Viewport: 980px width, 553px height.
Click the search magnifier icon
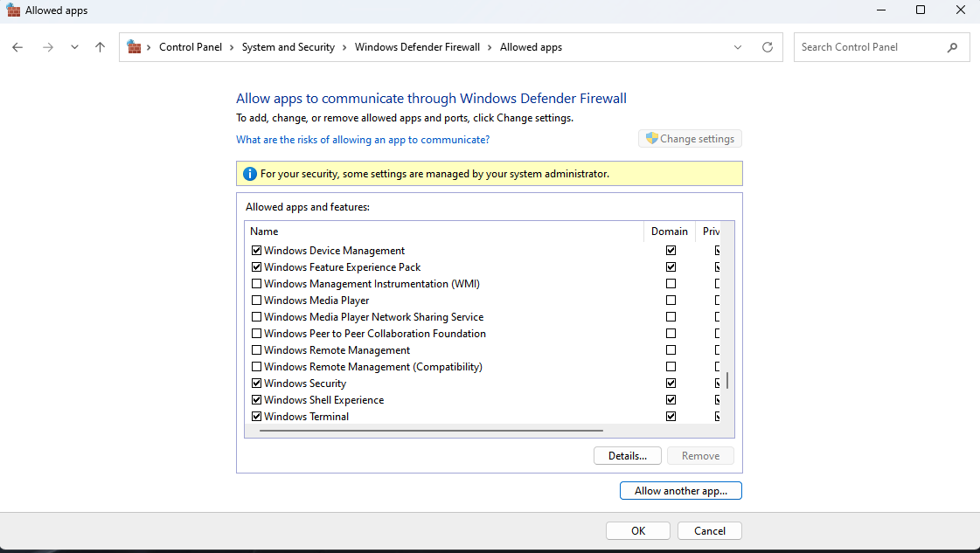(952, 46)
